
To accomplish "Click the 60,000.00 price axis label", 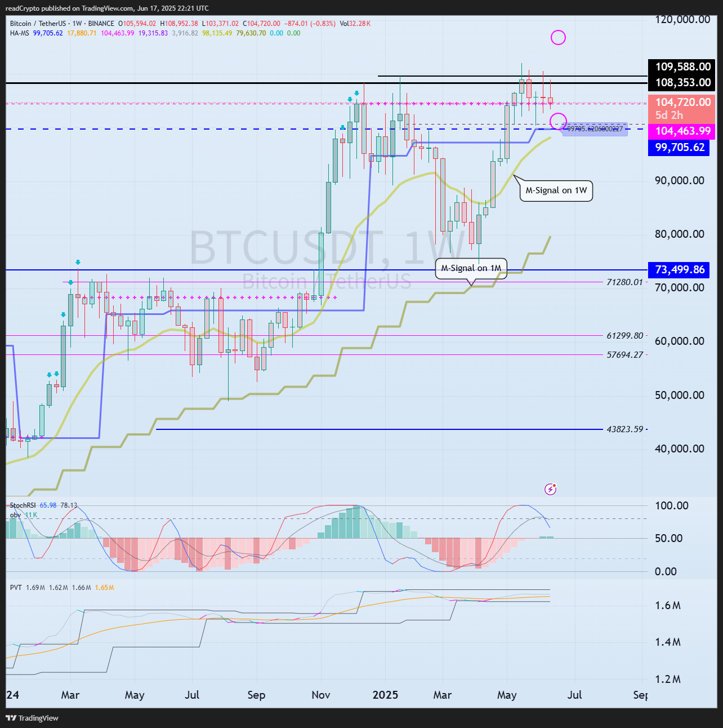I will 679,341.
